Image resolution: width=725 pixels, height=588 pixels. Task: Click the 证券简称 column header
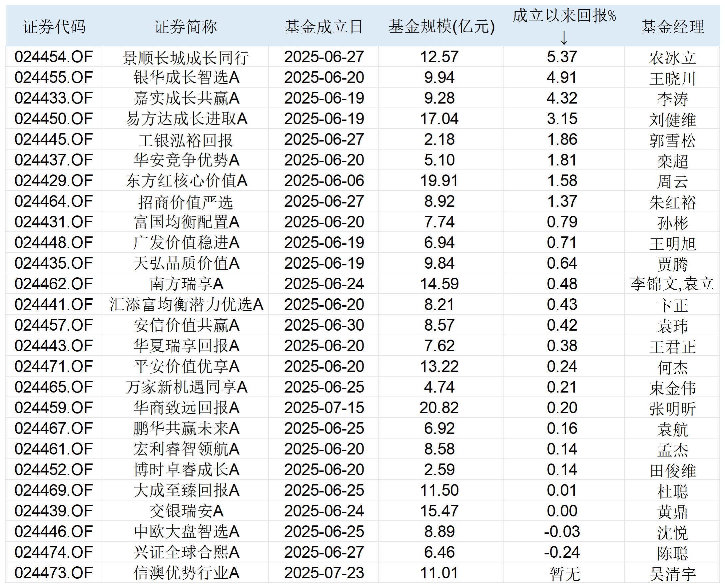tap(185, 26)
